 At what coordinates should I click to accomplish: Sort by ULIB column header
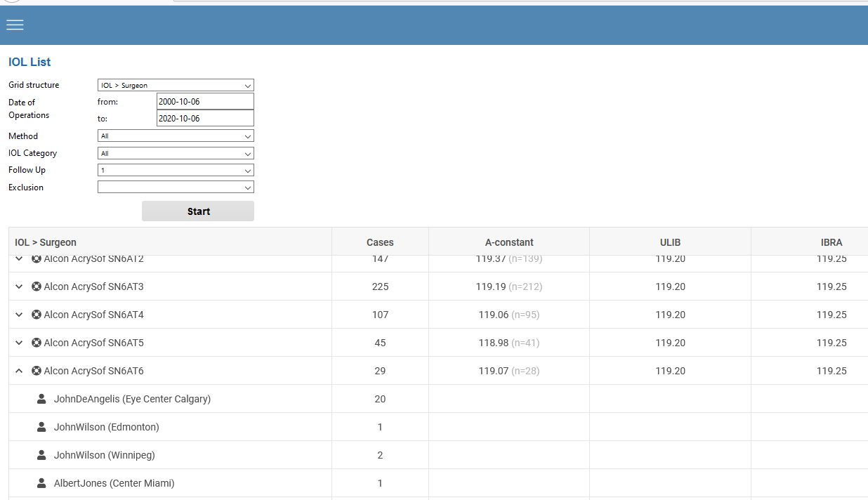point(671,242)
